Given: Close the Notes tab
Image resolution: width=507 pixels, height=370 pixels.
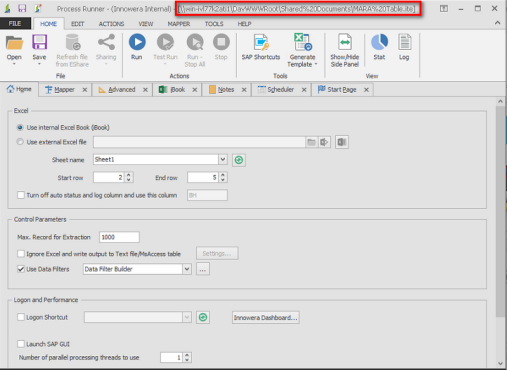Looking at the screenshot, I should coord(244,90).
